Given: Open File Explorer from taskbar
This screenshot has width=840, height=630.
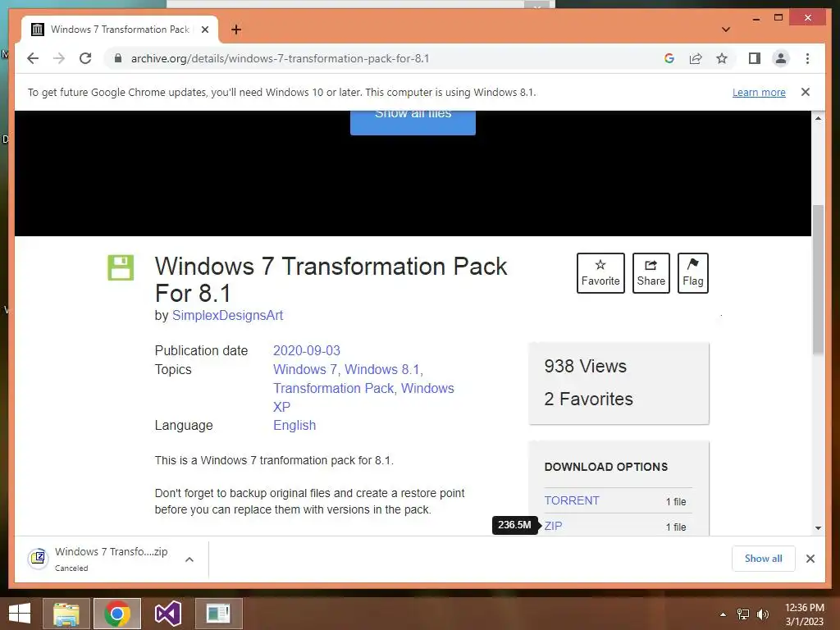Looking at the screenshot, I should point(66,614).
